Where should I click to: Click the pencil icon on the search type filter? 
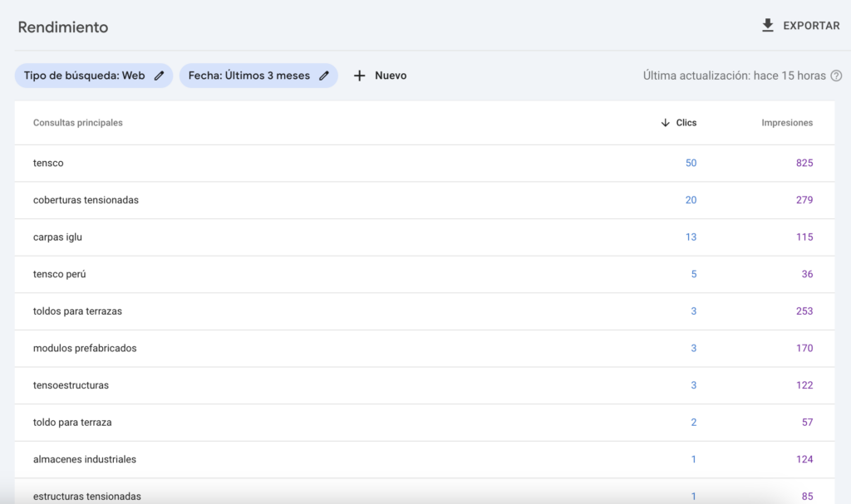tap(158, 75)
